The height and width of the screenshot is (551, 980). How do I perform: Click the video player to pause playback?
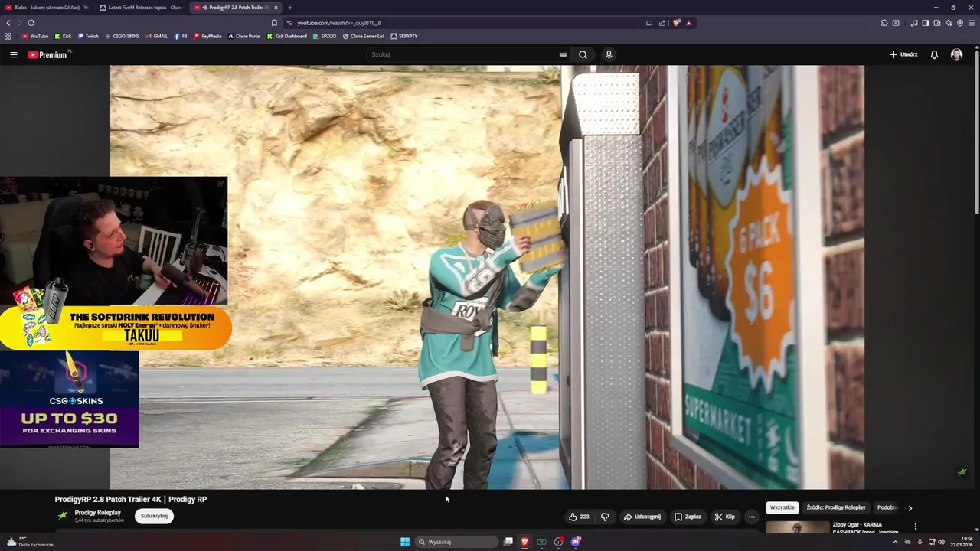tap(487, 277)
